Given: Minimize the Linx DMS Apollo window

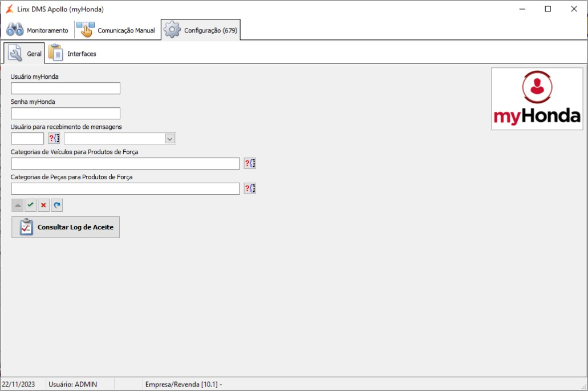Looking at the screenshot, I should pos(522,9).
